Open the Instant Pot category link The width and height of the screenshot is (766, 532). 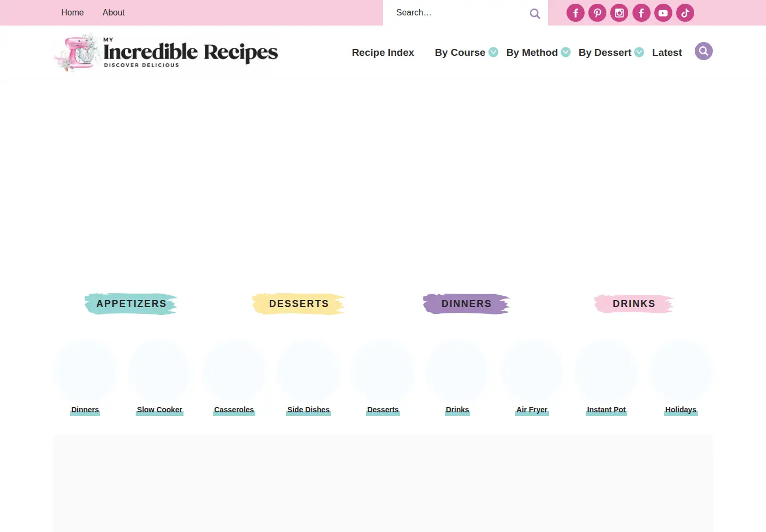point(606,410)
